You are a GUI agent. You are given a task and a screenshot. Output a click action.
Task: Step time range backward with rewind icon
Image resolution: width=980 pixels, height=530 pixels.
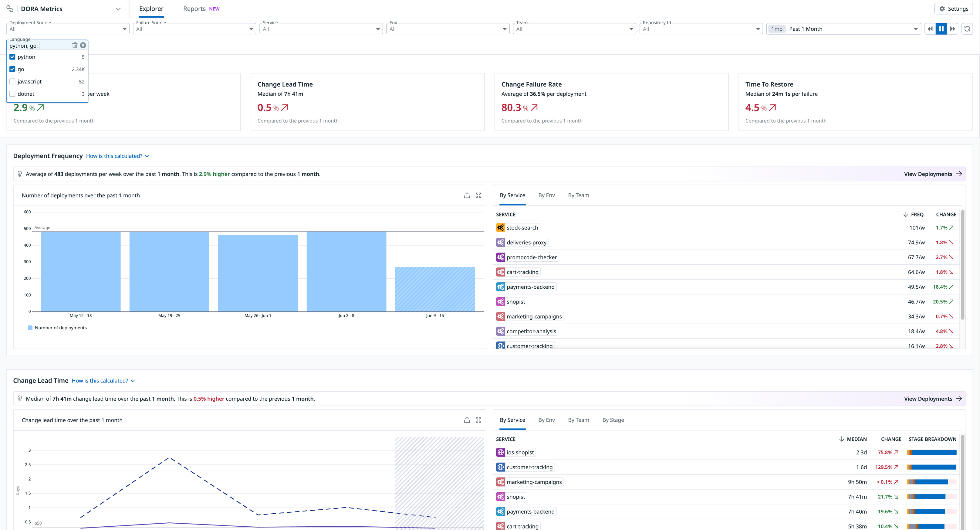pyautogui.click(x=930, y=29)
